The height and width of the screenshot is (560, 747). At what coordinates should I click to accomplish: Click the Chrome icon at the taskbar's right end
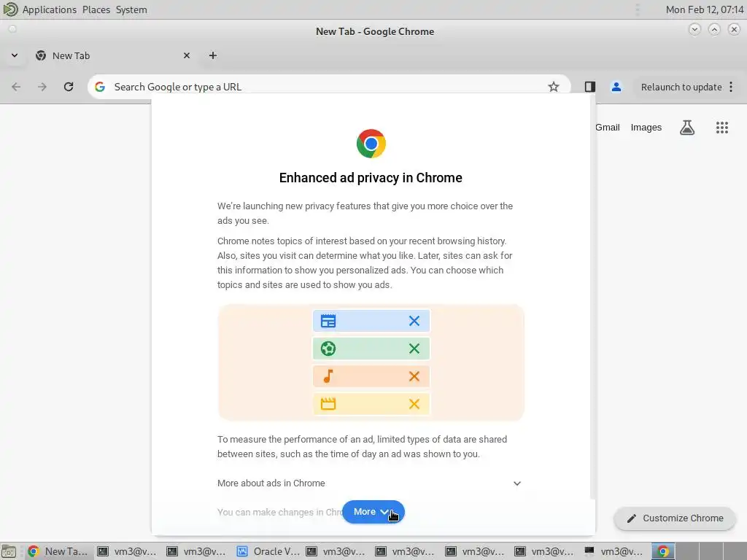tap(663, 551)
